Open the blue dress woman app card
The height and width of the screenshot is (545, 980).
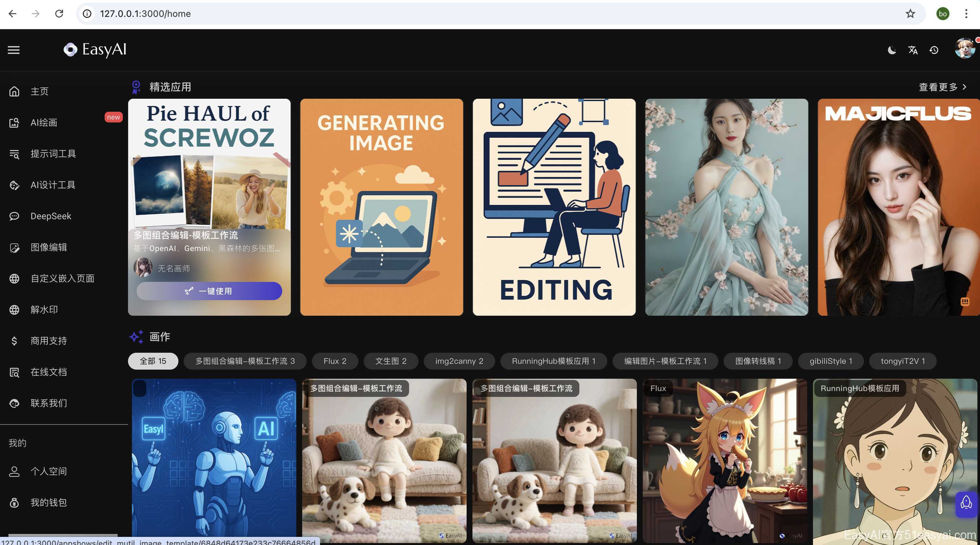point(727,207)
